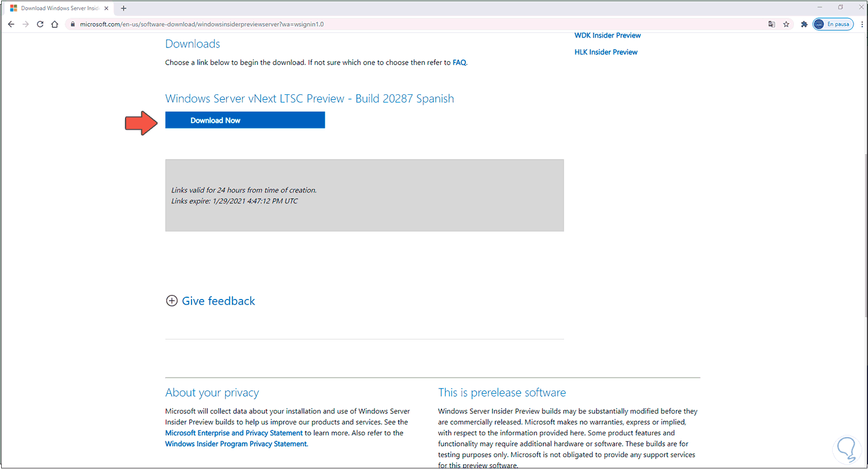The height and width of the screenshot is (469, 868).
Task: Open the Google Translate page icon
Action: point(771,24)
